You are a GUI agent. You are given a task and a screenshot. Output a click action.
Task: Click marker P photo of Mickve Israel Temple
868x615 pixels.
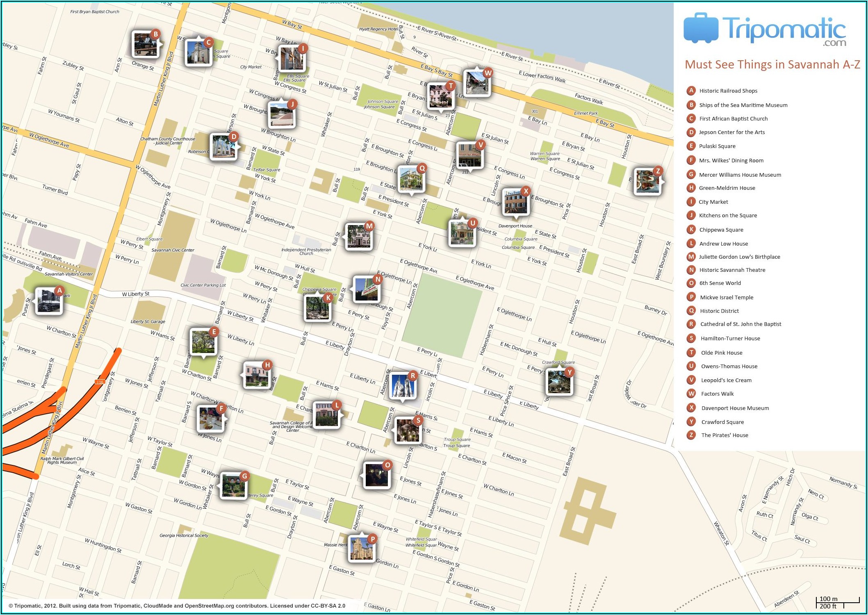click(x=361, y=549)
